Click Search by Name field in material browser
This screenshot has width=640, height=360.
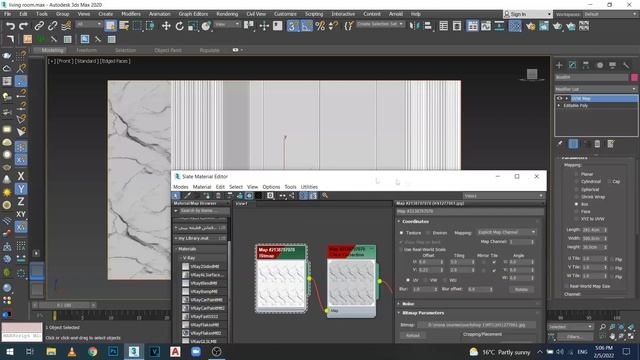[x=204, y=211]
